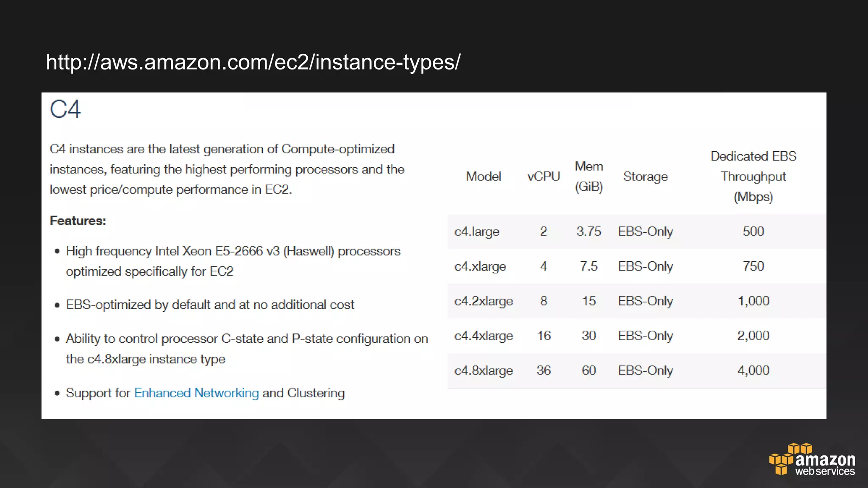
Task: Select the c4.4xlarge model cell
Action: coord(484,336)
